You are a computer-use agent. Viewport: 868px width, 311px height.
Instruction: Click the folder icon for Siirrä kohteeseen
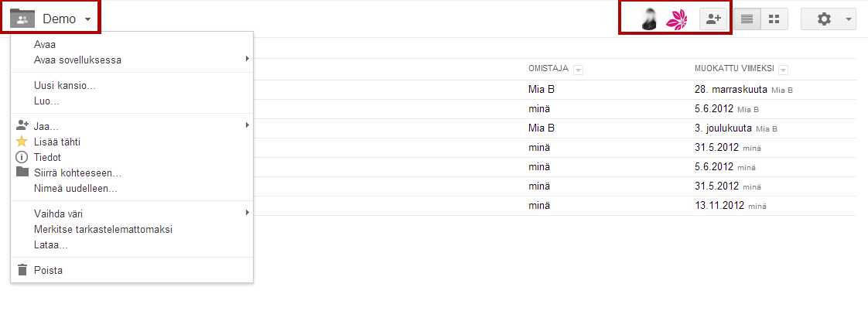(x=22, y=172)
